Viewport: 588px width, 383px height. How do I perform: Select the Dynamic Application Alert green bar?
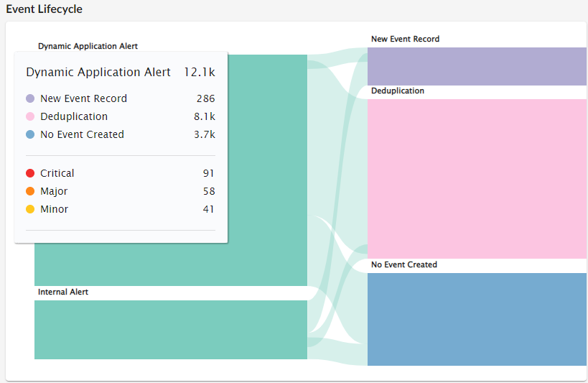point(266,172)
